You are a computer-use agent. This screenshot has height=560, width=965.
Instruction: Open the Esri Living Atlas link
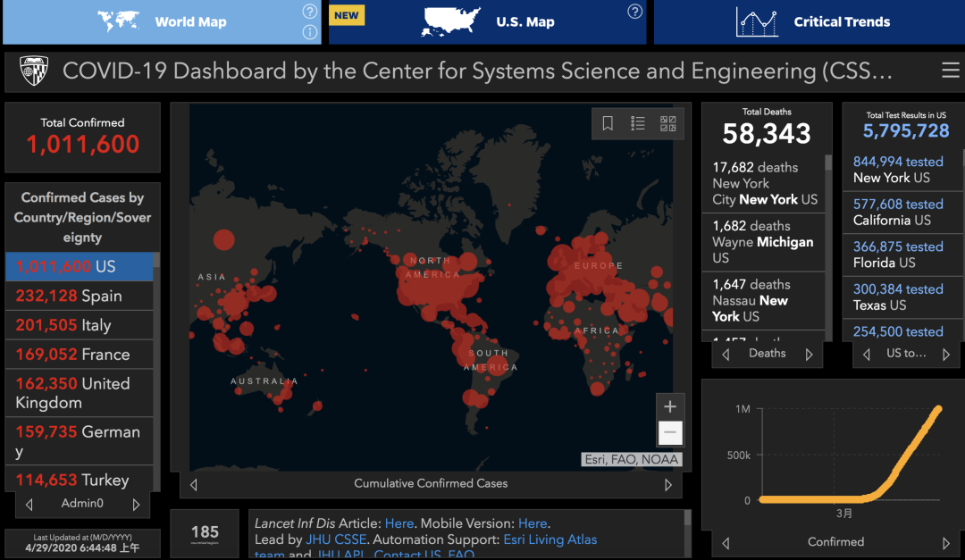pos(550,539)
